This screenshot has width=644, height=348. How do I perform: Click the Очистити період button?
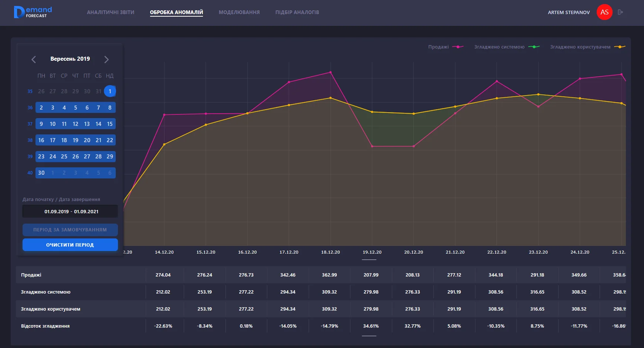pos(70,245)
